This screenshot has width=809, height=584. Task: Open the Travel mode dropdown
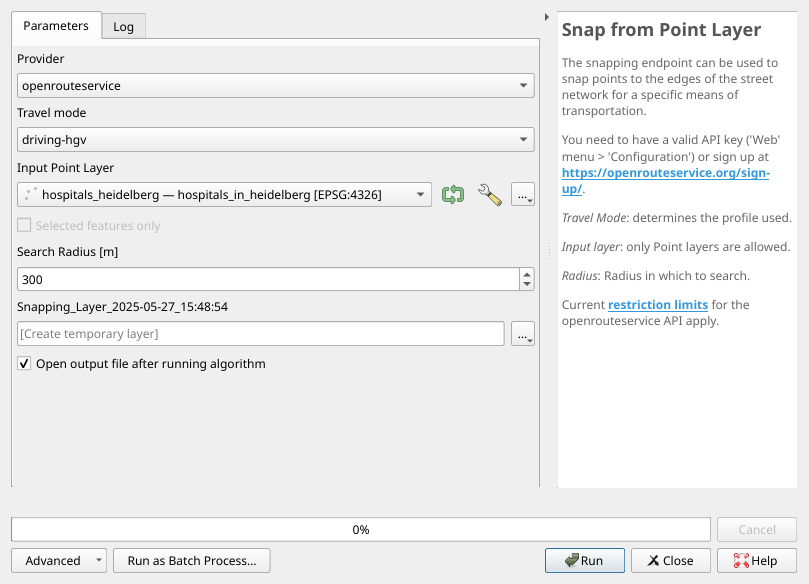[524, 140]
